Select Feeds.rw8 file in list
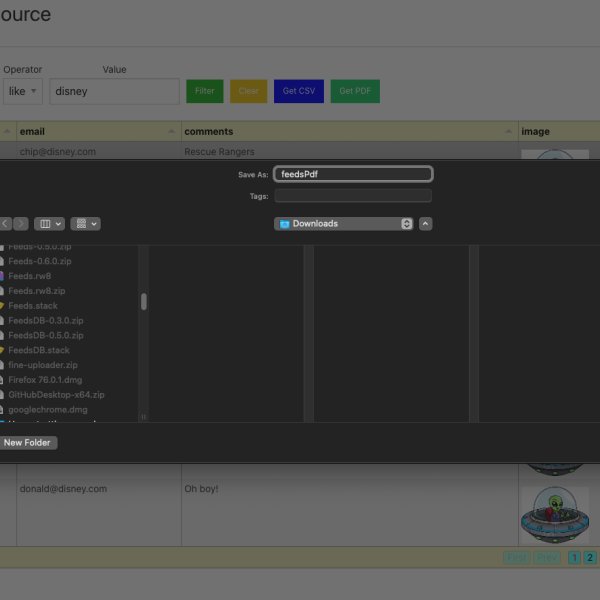 click(29, 276)
